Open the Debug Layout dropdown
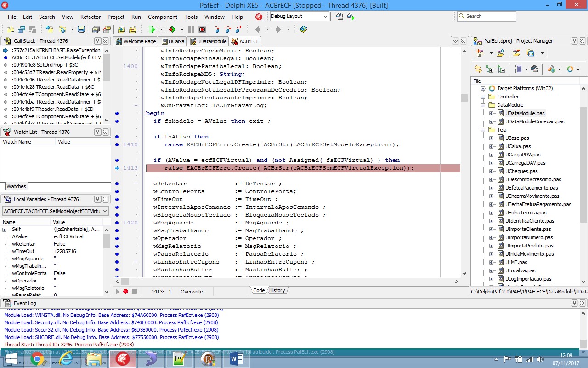 [325, 17]
